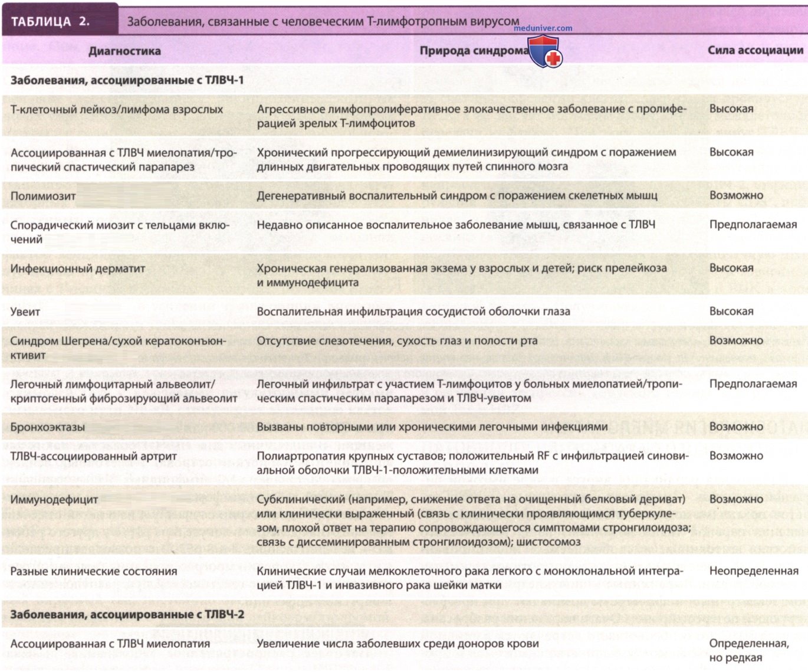Click the description "Вызваны повторными или хроническими легочными инфекциями"
Image resolution: width=808 pixels, height=672 pixels.
(x=432, y=427)
